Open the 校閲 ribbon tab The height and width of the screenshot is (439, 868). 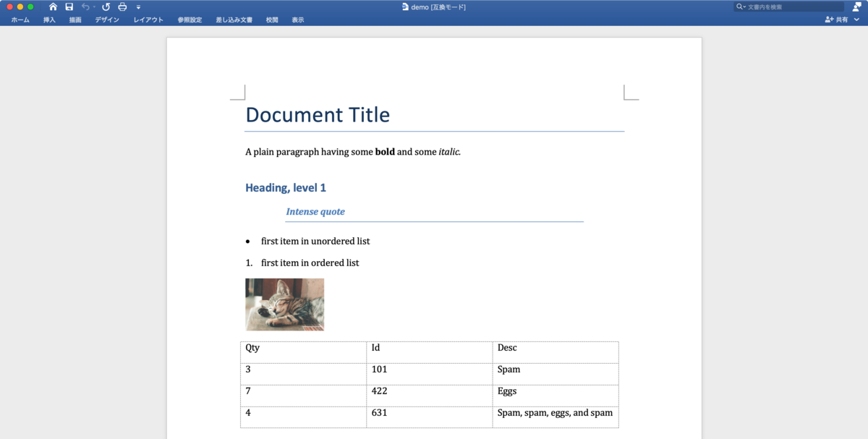coord(271,20)
